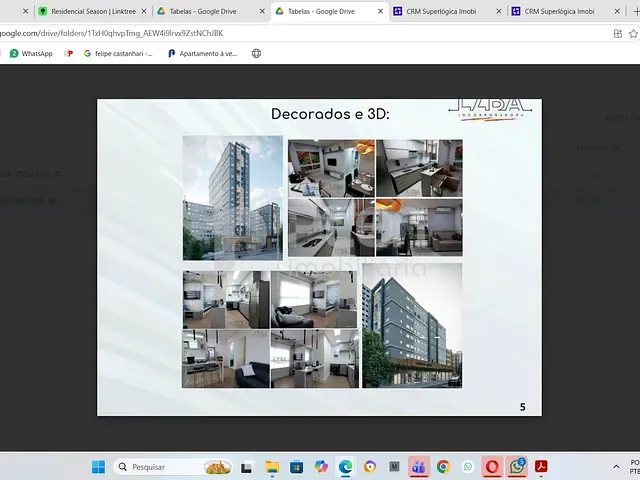This screenshot has height=480, width=640.
Task: Click the tall building 3D render image
Action: point(233,198)
